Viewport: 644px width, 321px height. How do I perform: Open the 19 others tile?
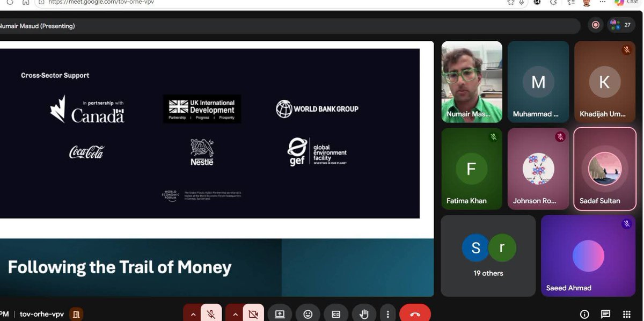[488, 256]
